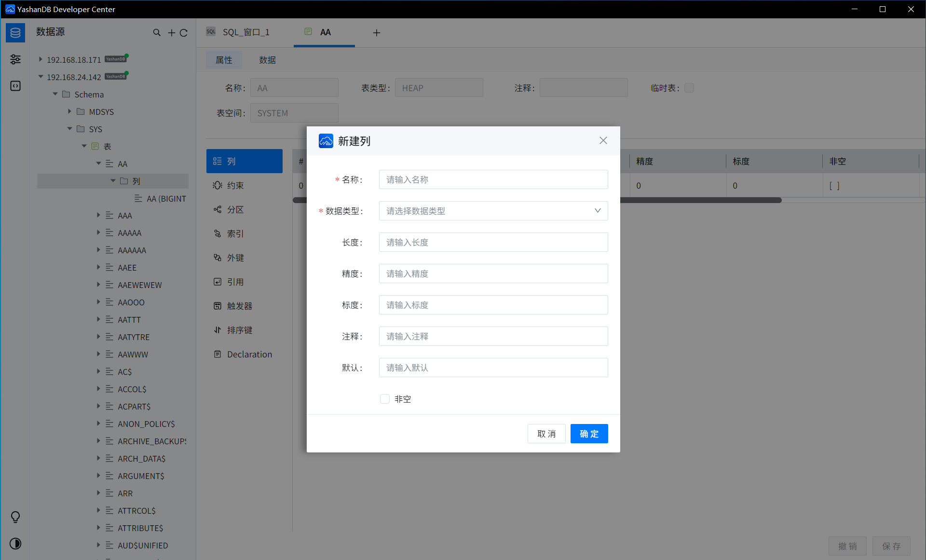Select the ARGUMENT$ table in tree
Viewport: 926px width, 560px height.
point(141,476)
